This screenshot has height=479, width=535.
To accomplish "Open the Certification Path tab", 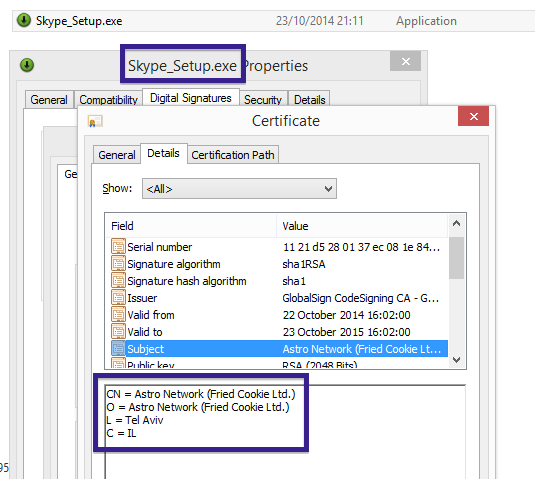I will click(233, 155).
